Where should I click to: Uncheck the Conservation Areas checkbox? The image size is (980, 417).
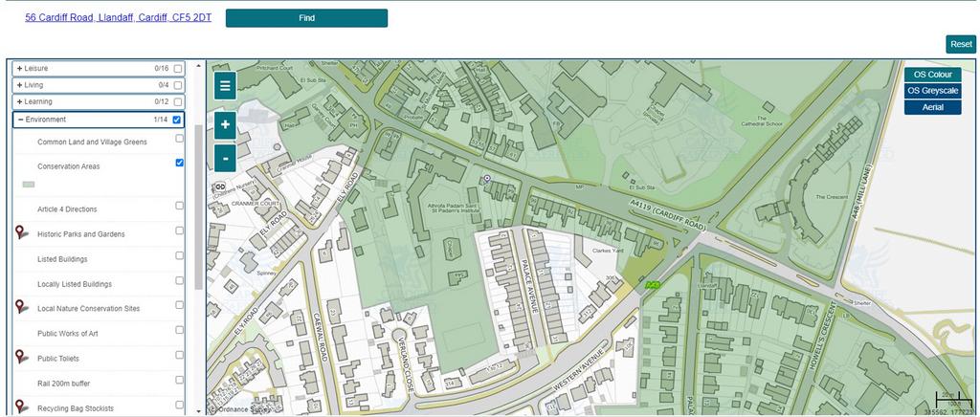(x=179, y=163)
